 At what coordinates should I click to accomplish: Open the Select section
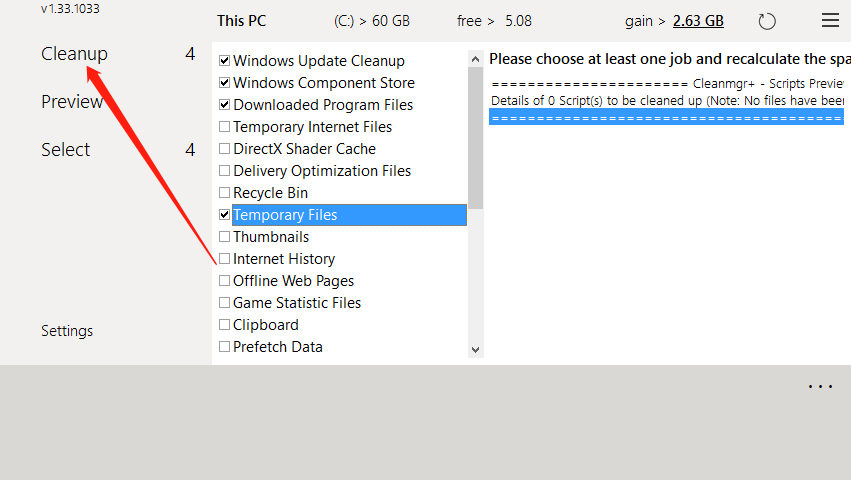point(66,150)
